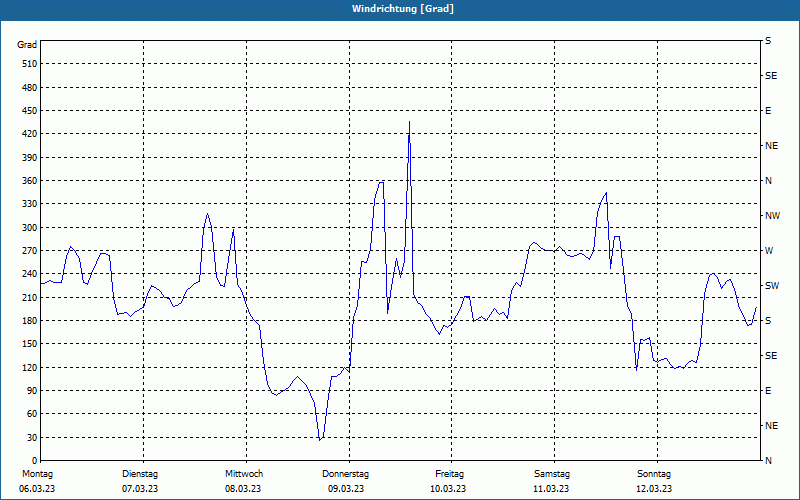Click the Grad unit label

click(27, 45)
